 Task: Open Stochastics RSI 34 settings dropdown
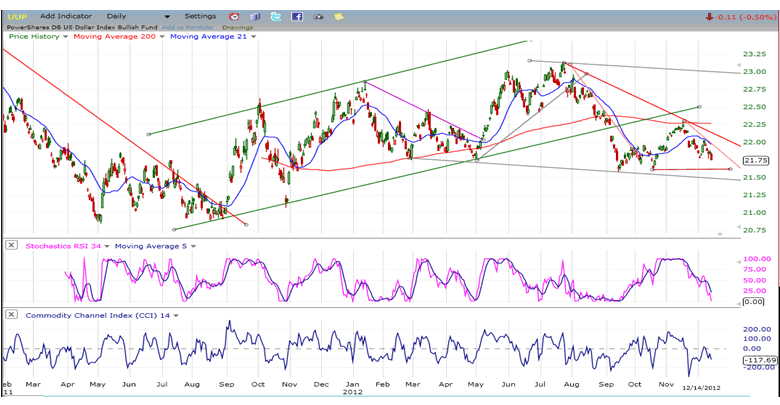pos(106,245)
